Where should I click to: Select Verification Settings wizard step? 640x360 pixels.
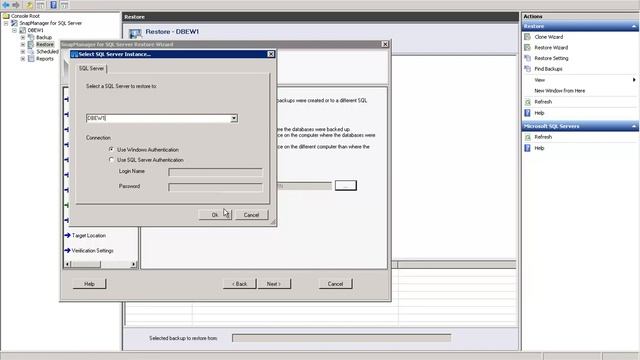(92, 251)
